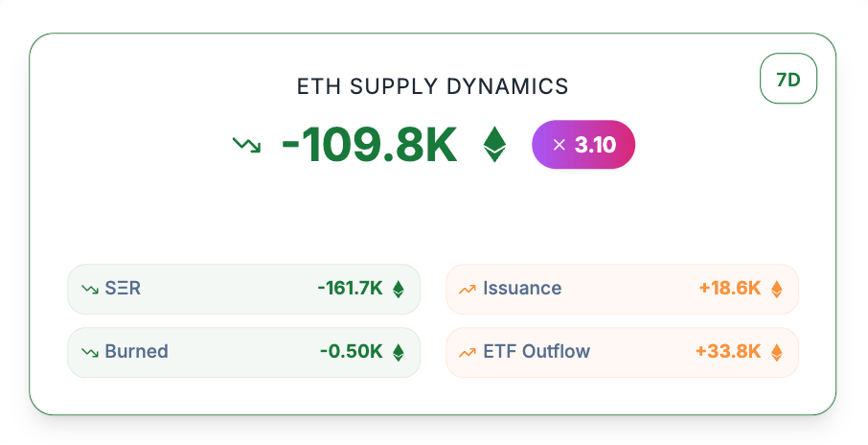The image size is (868, 445).
Task: Select the Issuance label
Action: [522, 289]
